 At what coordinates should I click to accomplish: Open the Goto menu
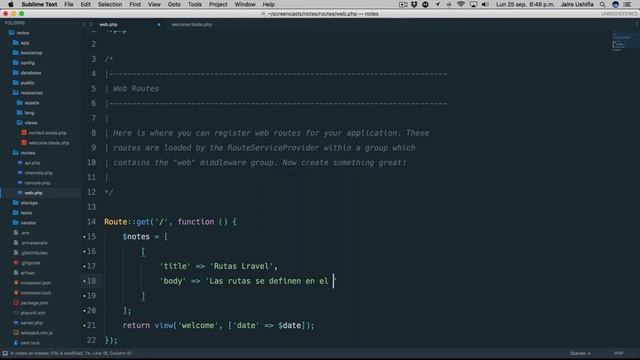pos(174,4)
